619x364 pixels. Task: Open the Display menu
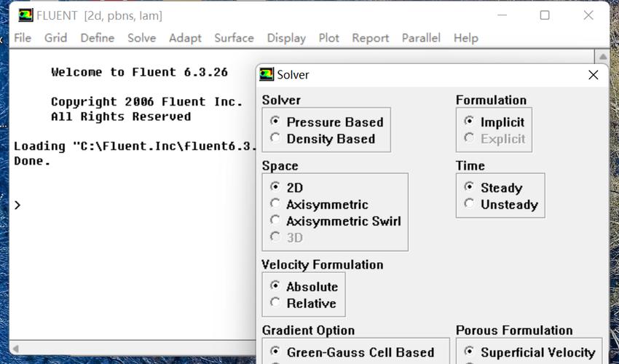(287, 38)
